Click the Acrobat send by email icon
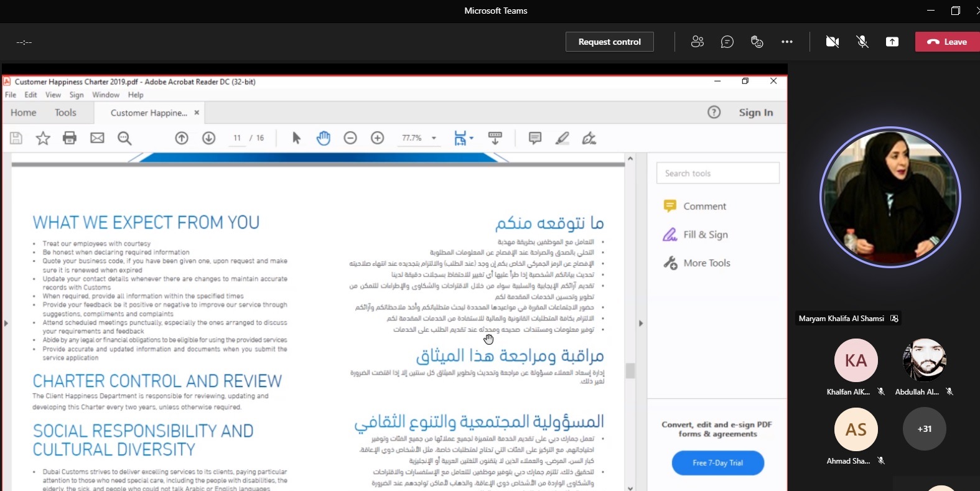The height and width of the screenshot is (491, 980). tap(97, 138)
